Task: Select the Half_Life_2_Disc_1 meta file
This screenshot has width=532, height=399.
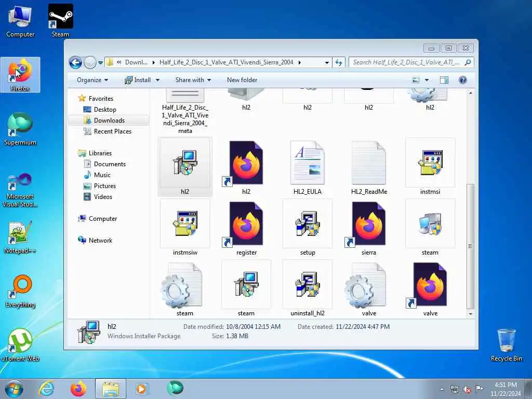Action: pos(185,112)
